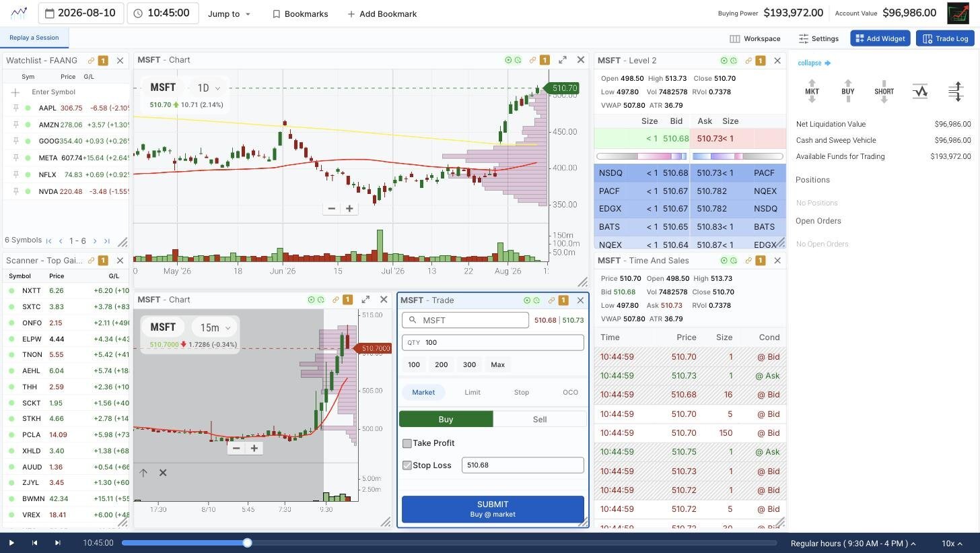This screenshot has height=553, width=980.
Task: Click the link icon in Time And Sales header
Action: 748,261
